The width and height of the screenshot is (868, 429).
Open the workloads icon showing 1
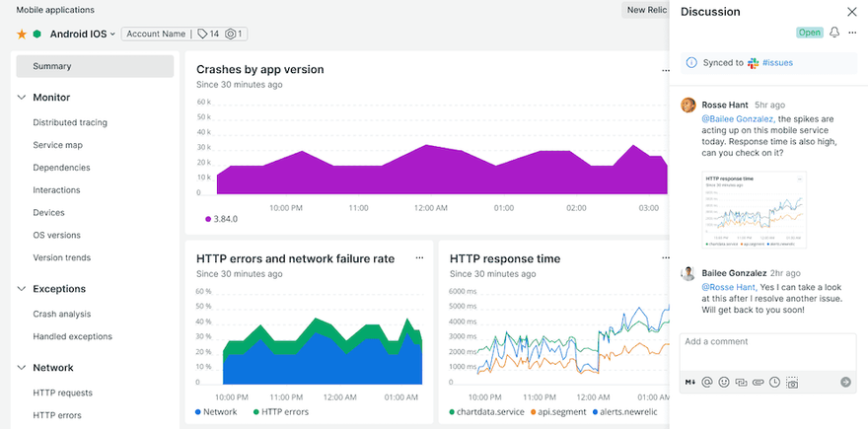pos(234,34)
